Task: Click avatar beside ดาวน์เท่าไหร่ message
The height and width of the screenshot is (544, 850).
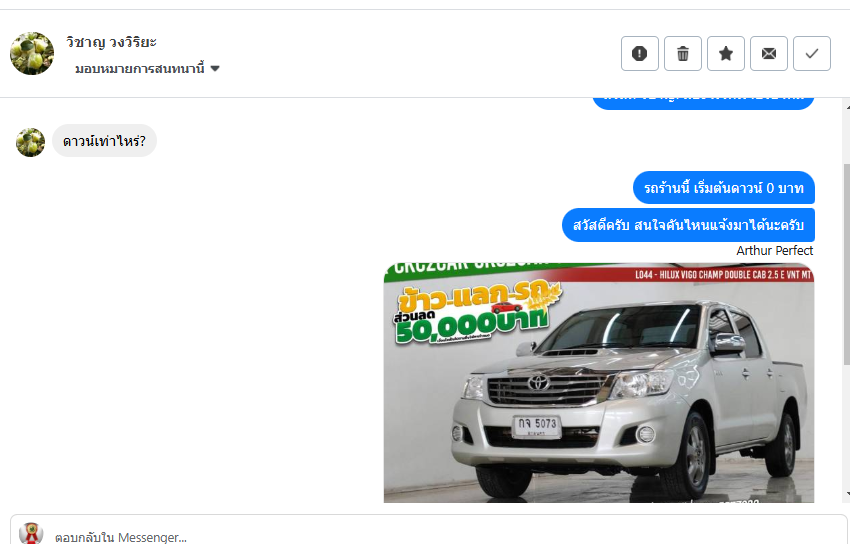Action: 30,142
